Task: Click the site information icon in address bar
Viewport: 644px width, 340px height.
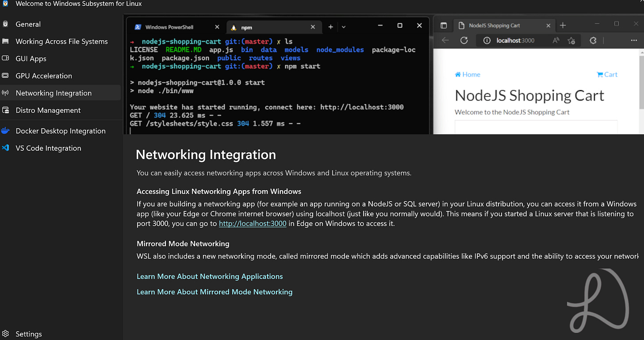Action: point(487,40)
